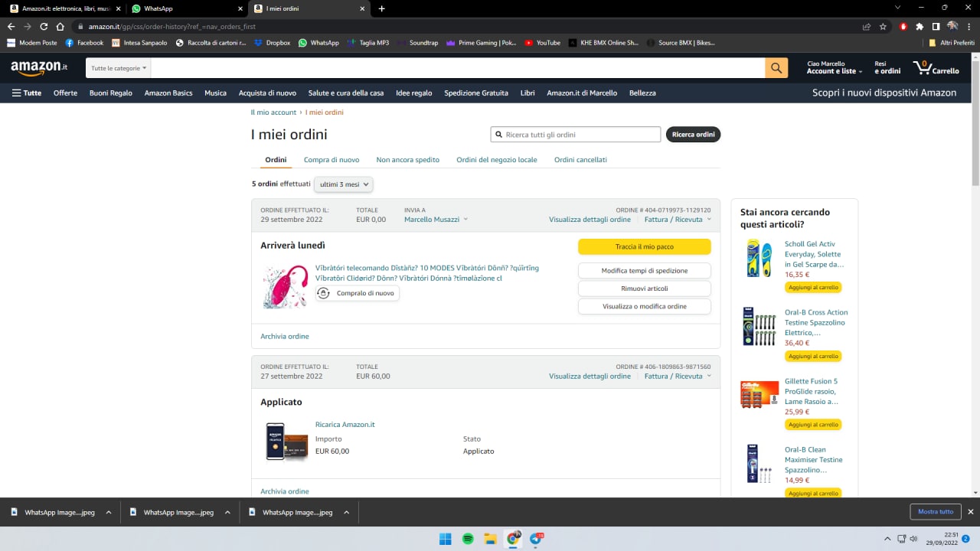
Task: Open the Tutte hamburger menu
Action: [x=26, y=93]
